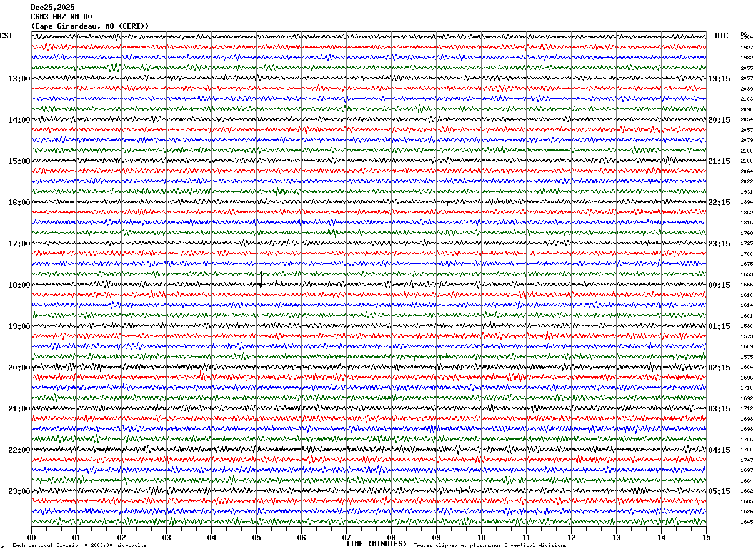Click the Dec25,2025 date header
The image size is (756, 554).
tap(52, 8)
